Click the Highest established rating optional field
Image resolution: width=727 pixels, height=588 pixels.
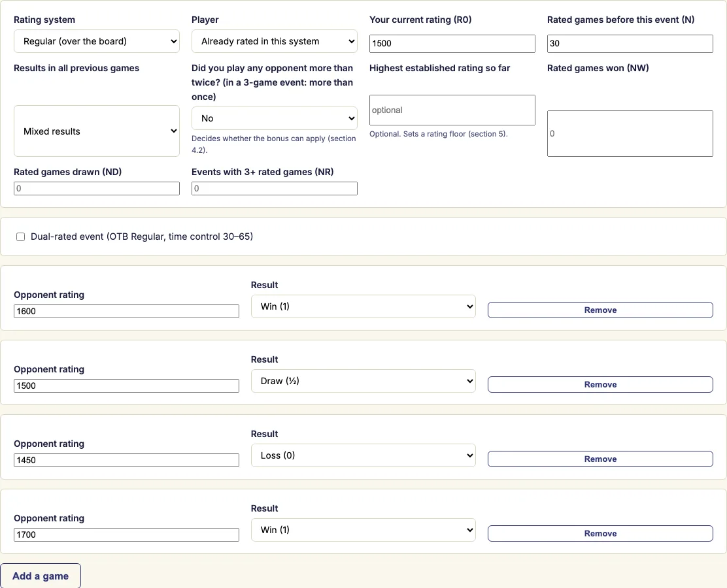[452, 110]
